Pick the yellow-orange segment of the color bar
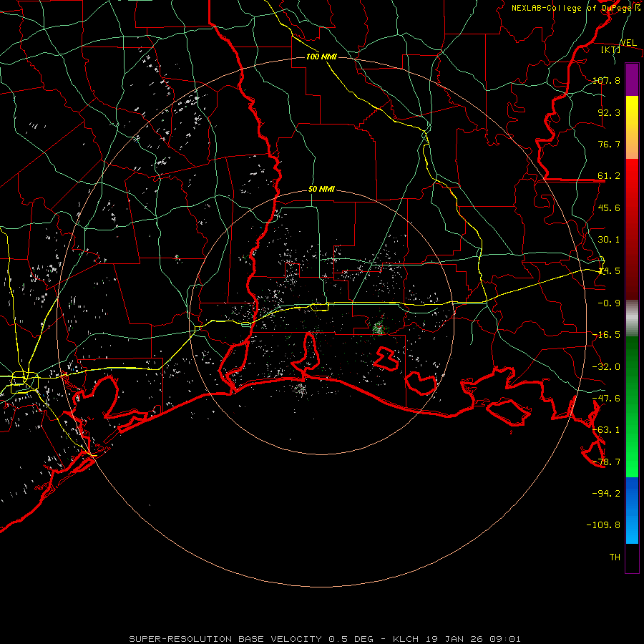Viewport: 644px width, 644px height. tap(632, 127)
